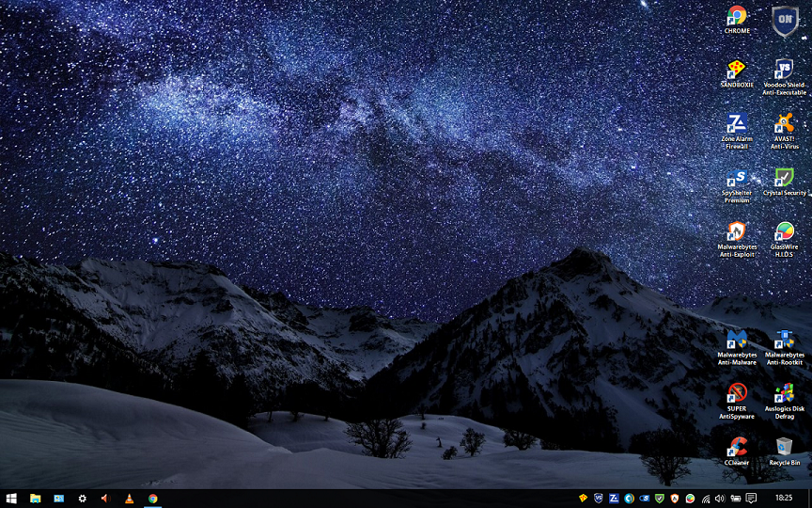Click Malwarebytes Anti-Exploit tray icon
This screenshot has width=812, height=508.
674,499
